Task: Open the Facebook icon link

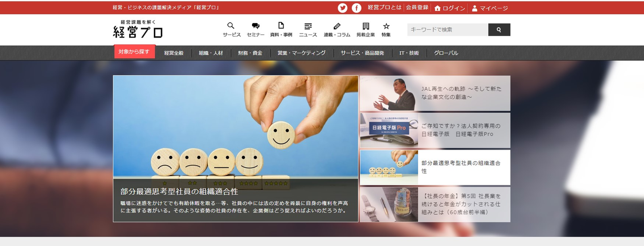Action: tap(356, 8)
